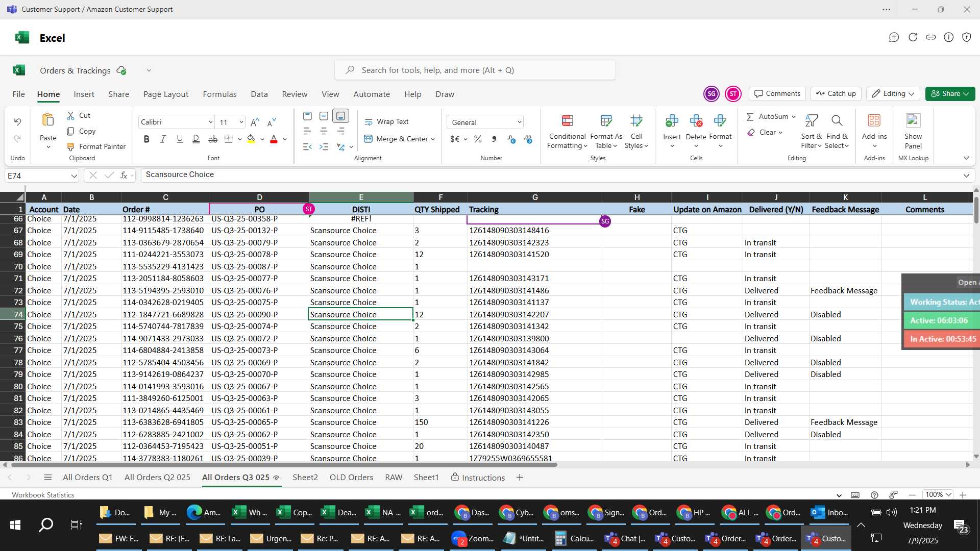Click Increase Font Size icon
The width and height of the screenshot is (980, 551).
(x=255, y=122)
